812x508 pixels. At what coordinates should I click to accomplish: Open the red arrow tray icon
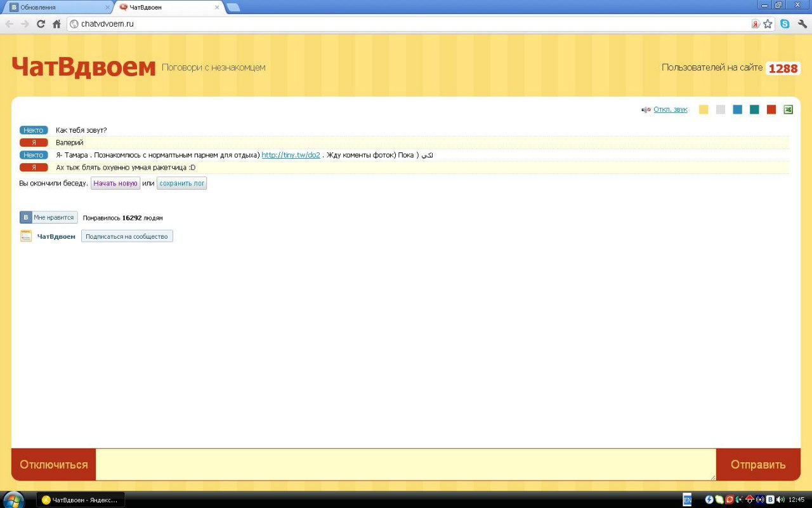(x=750, y=500)
